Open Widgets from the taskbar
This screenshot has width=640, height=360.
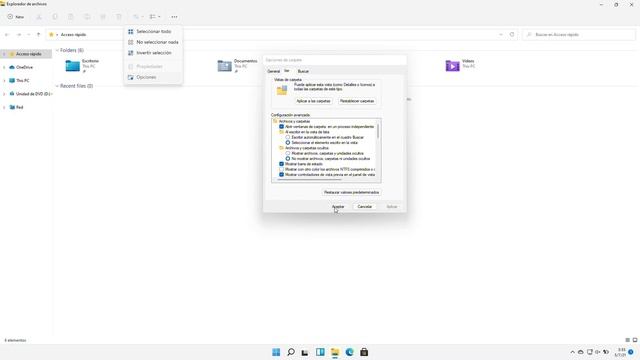320,352
